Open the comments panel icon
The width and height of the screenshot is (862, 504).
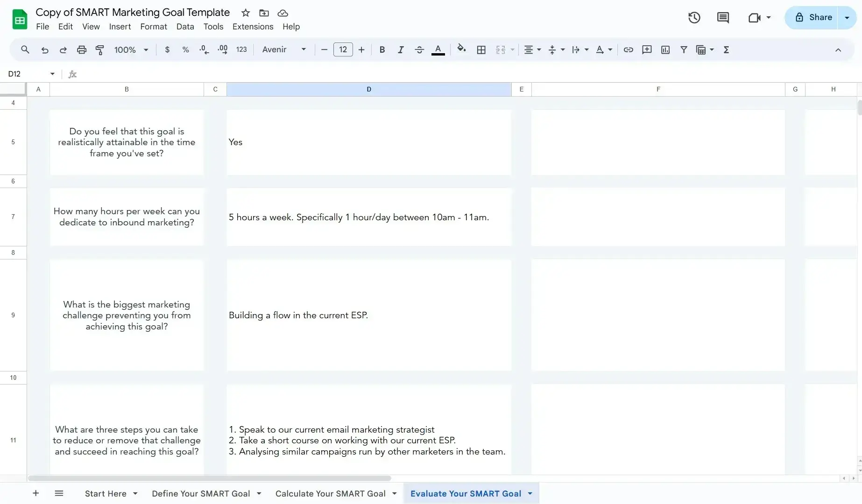(x=723, y=18)
